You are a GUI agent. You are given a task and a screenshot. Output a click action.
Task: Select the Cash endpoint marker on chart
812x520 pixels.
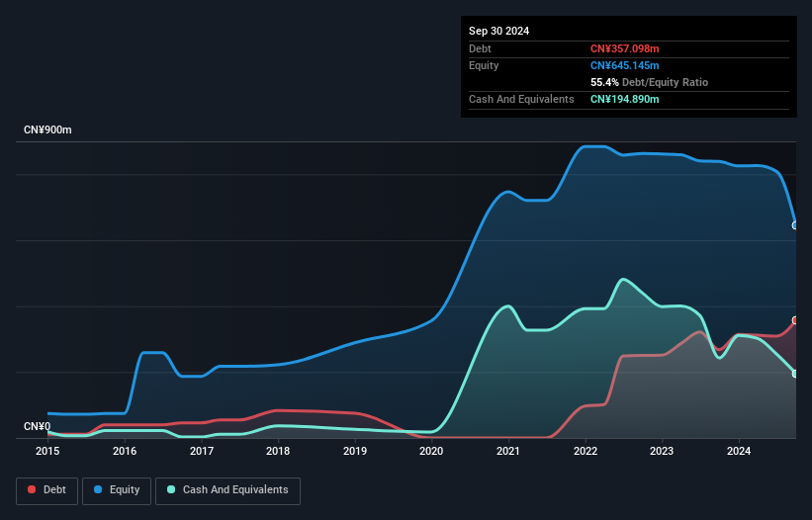(795, 374)
